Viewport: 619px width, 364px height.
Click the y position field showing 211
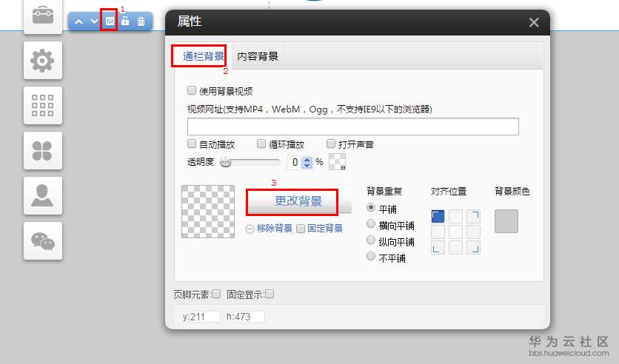205,317
